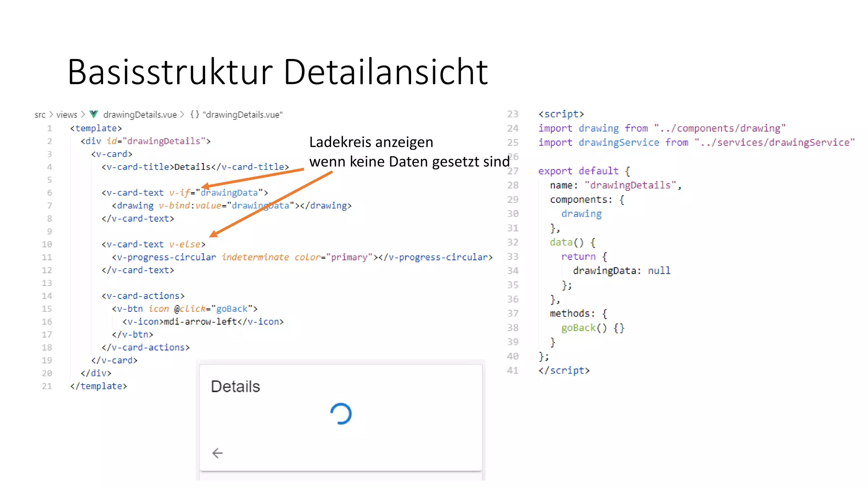Image resolution: width=868 pixels, height=488 pixels.
Task: Click the name: "drawingDetails" line
Action: [x=616, y=185]
